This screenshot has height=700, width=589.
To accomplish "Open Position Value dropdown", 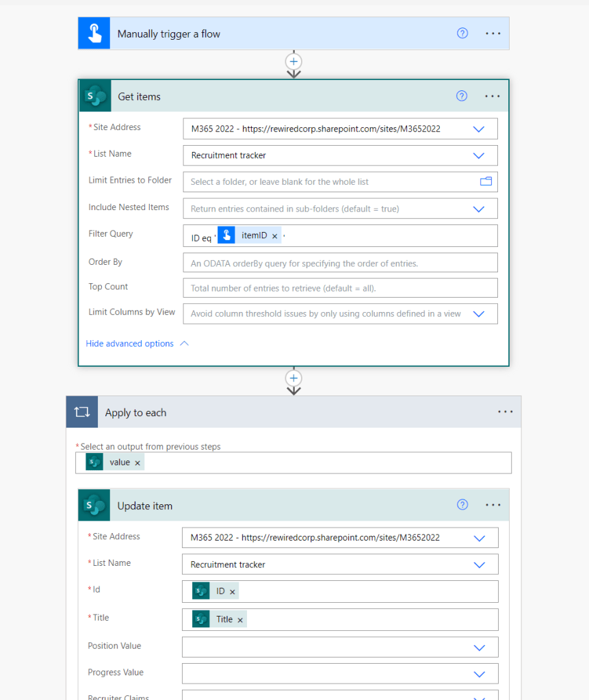I will [479, 647].
